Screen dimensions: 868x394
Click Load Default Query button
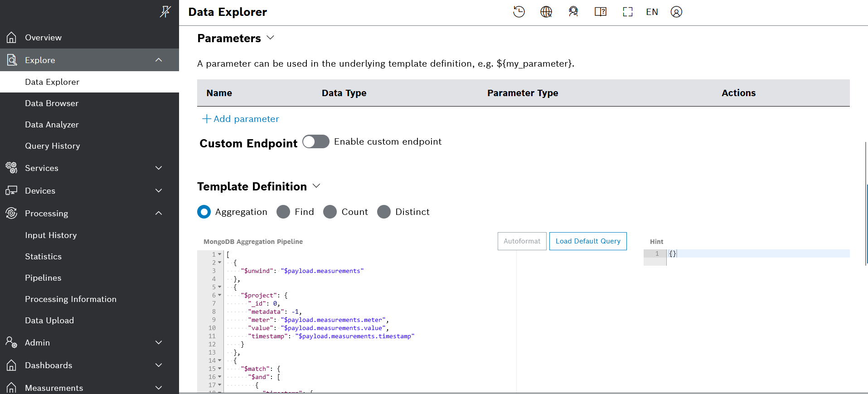[x=587, y=241]
